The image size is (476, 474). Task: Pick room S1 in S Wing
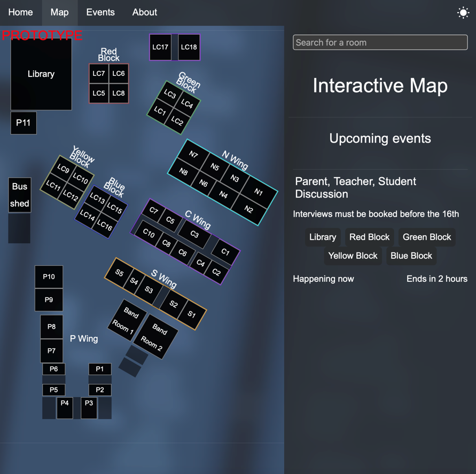coord(192,314)
